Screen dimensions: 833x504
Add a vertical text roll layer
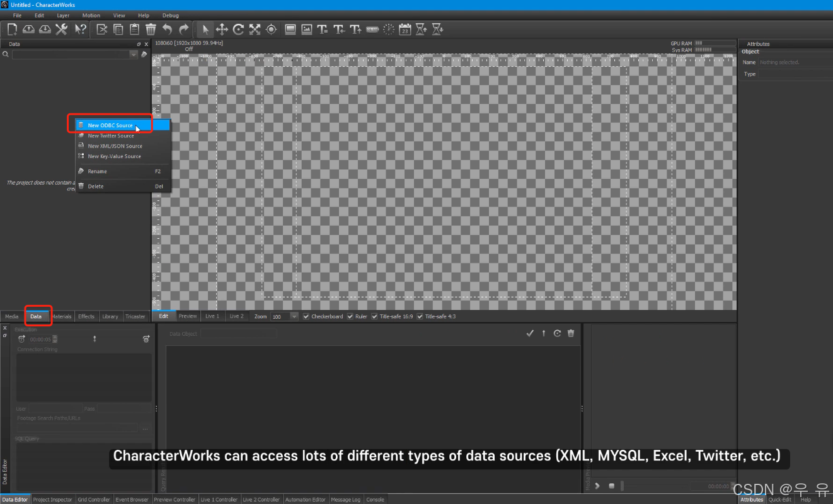click(x=355, y=29)
